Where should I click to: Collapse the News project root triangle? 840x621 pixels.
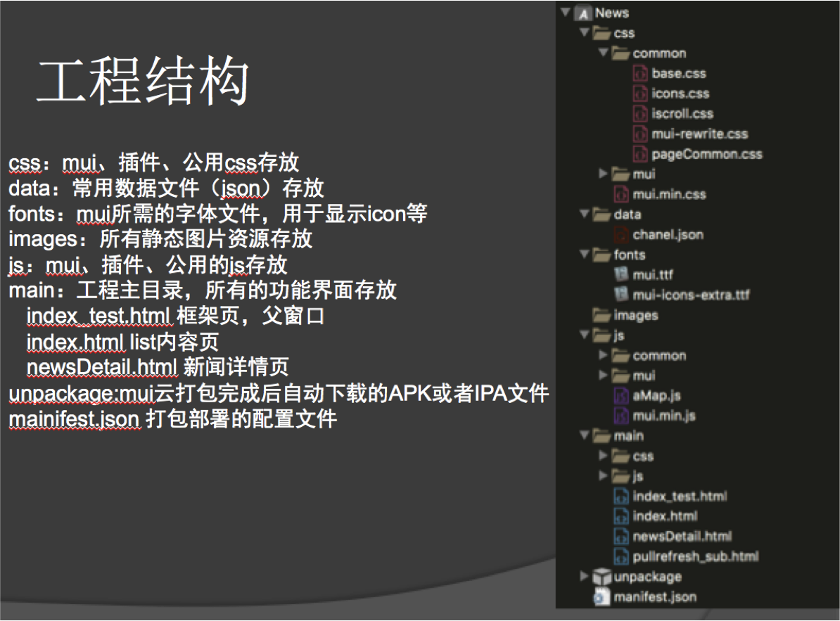tap(565, 13)
